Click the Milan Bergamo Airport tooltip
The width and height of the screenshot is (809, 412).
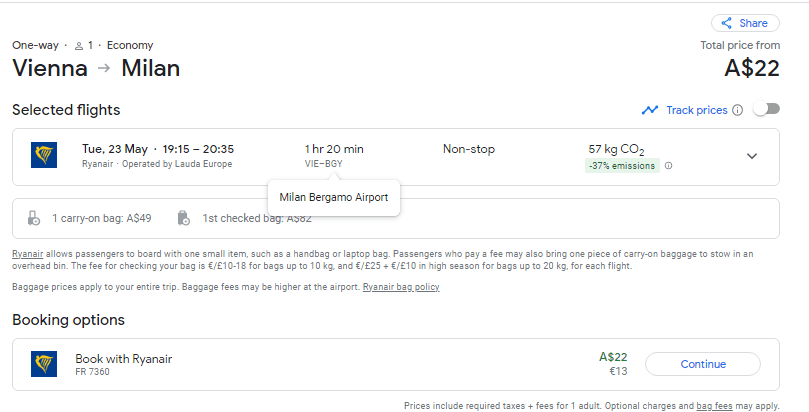pos(334,197)
